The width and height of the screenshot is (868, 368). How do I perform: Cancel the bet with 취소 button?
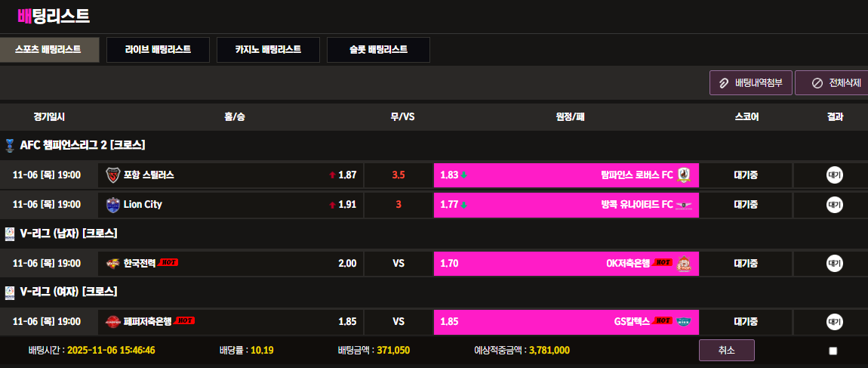tap(726, 351)
